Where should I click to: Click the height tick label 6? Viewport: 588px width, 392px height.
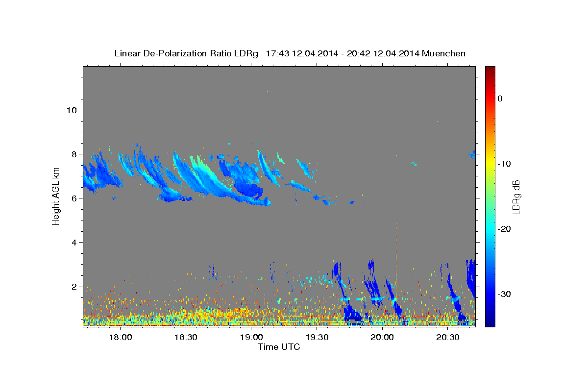[73, 198]
